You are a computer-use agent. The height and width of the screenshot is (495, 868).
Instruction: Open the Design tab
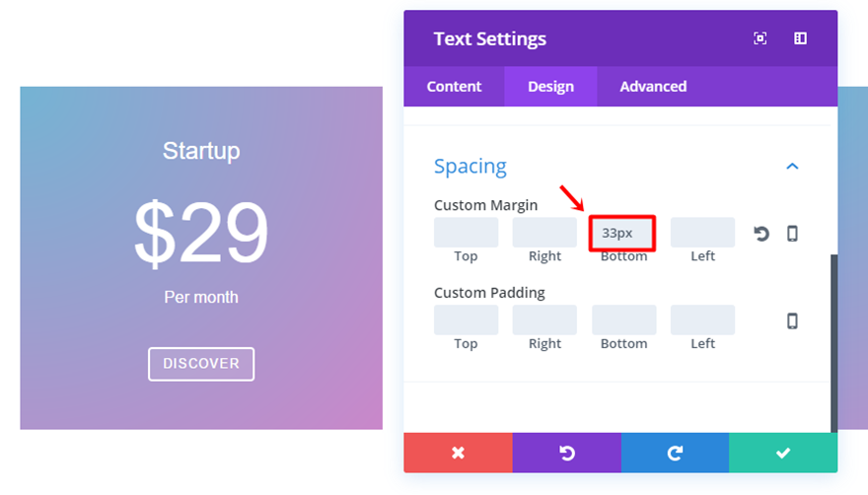550,87
